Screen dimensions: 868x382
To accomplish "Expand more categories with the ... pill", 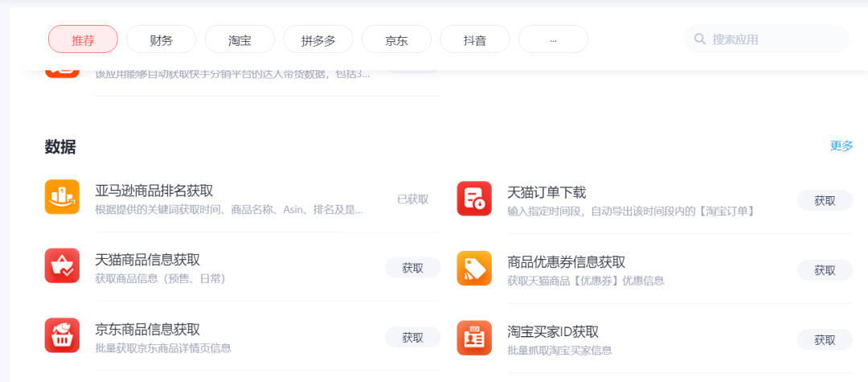I will [x=553, y=39].
